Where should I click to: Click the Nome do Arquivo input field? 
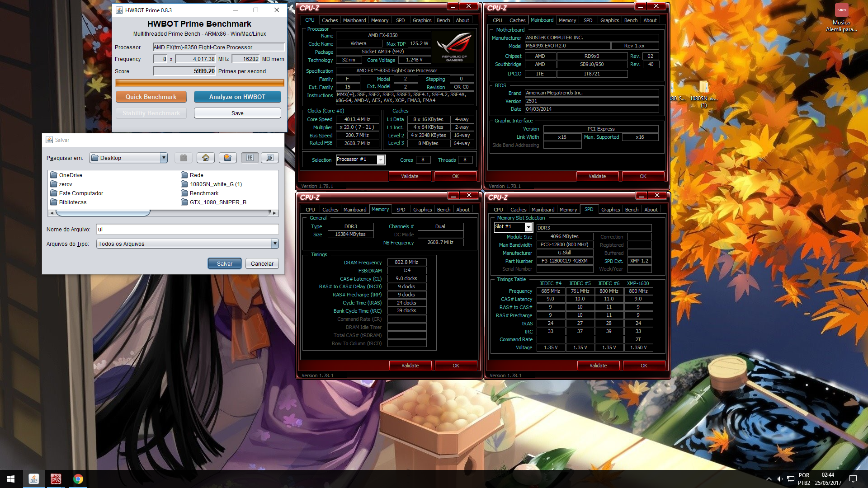(x=187, y=230)
